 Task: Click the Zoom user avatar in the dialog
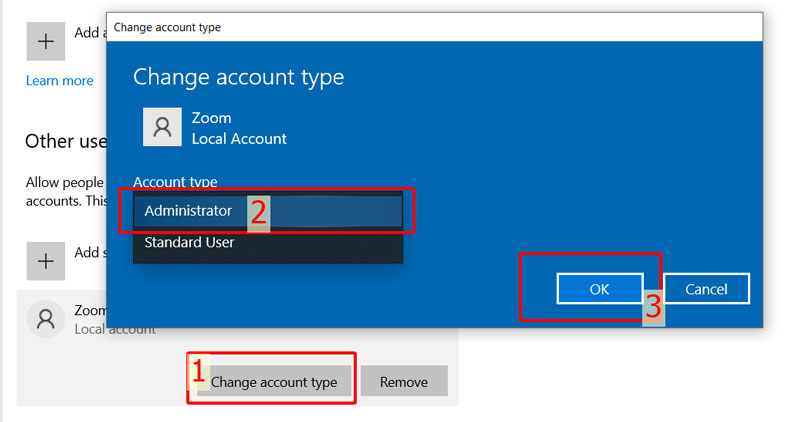(162, 128)
